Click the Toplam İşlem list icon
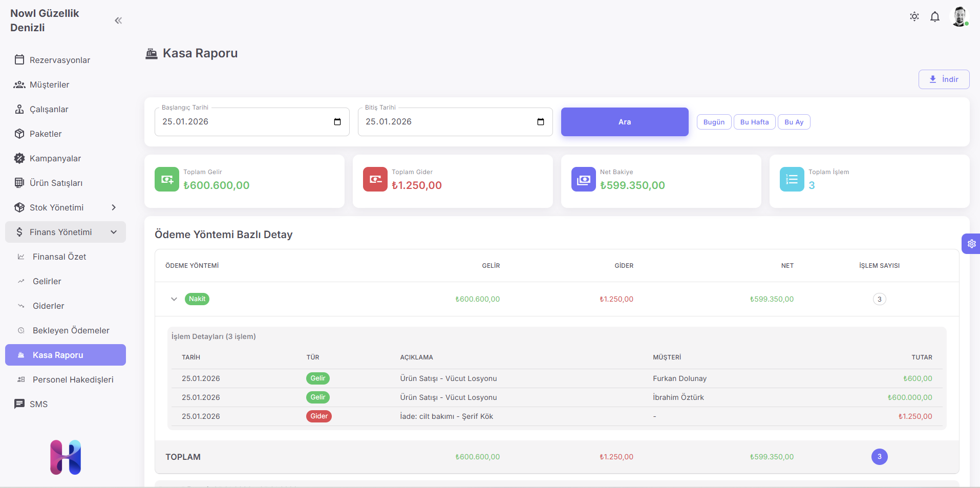The image size is (980, 488). (x=792, y=179)
